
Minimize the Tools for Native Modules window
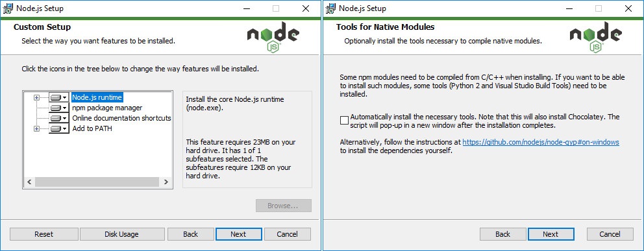[569, 8]
